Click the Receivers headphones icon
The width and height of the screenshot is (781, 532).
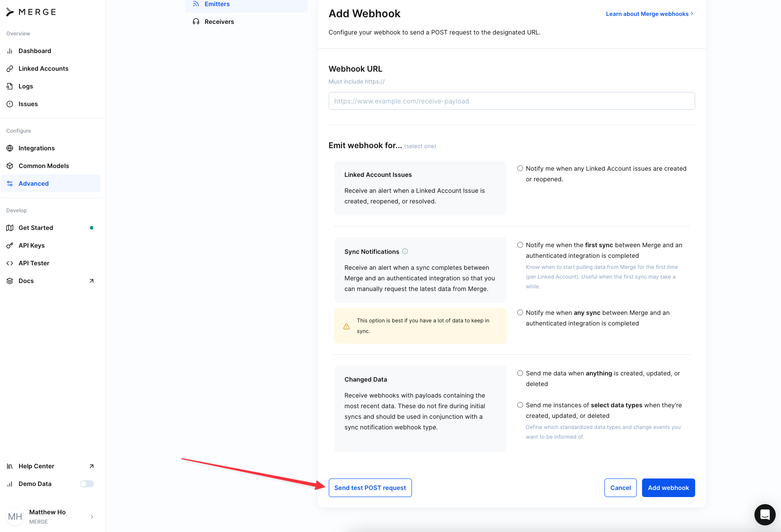pos(196,22)
